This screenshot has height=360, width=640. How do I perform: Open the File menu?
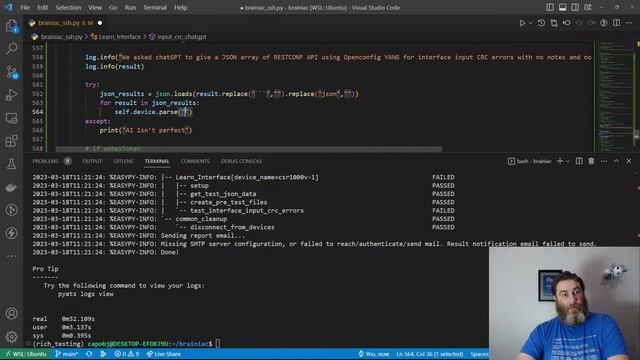coord(25,7)
